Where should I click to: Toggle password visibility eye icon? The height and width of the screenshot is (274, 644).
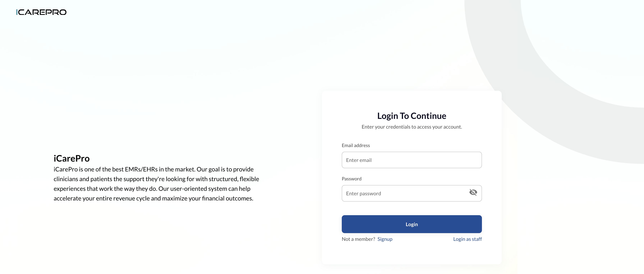coord(473,192)
